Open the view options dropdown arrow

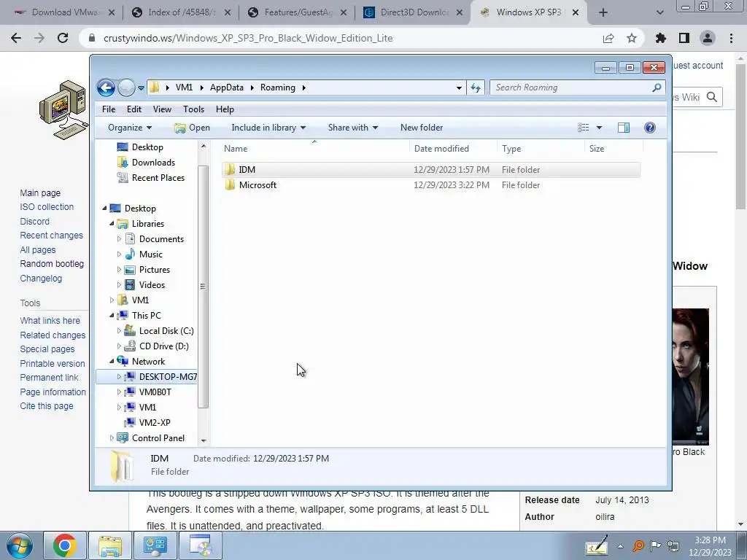pyautogui.click(x=600, y=128)
